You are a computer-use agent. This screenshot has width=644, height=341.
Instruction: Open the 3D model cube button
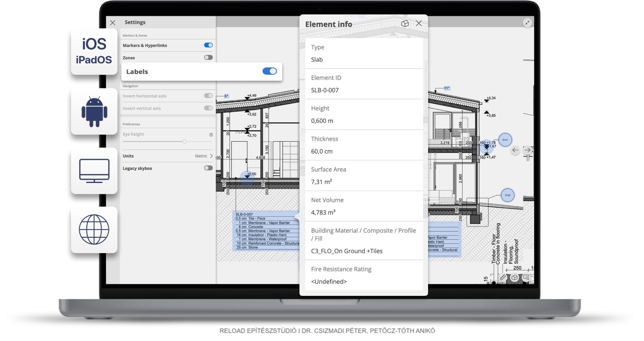point(514,278)
